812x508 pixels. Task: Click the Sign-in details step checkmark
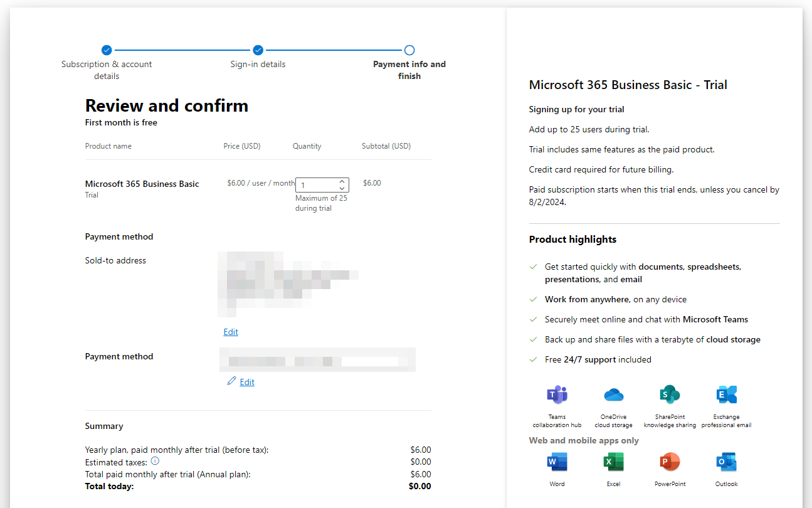tap(258, 50)
